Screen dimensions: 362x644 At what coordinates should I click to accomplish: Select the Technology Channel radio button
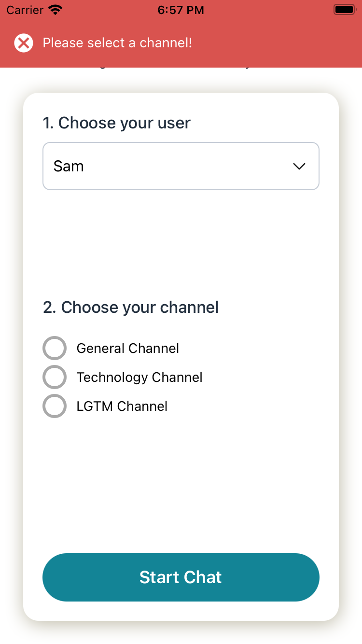55,377
